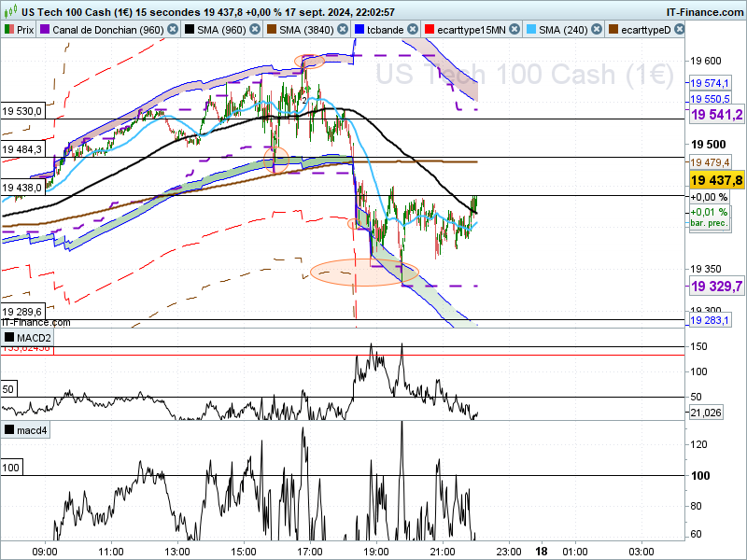
Task: Click the blue 19 574,1 price tag
Action: tap(710, 83)
